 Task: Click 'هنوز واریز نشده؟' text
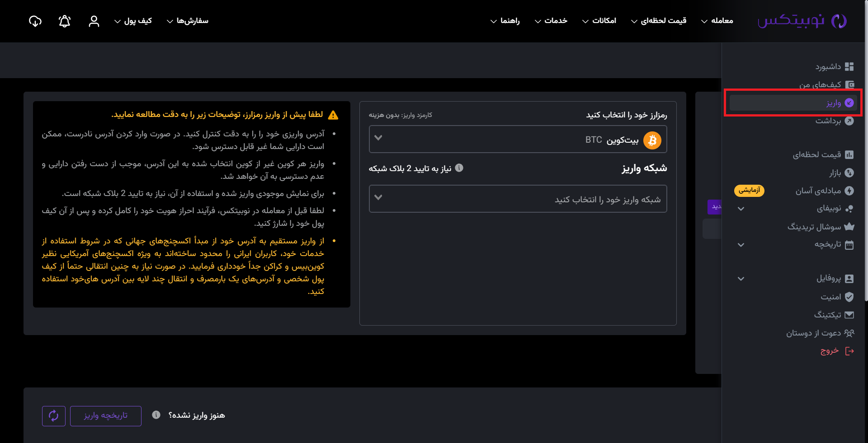pos(197,415)
